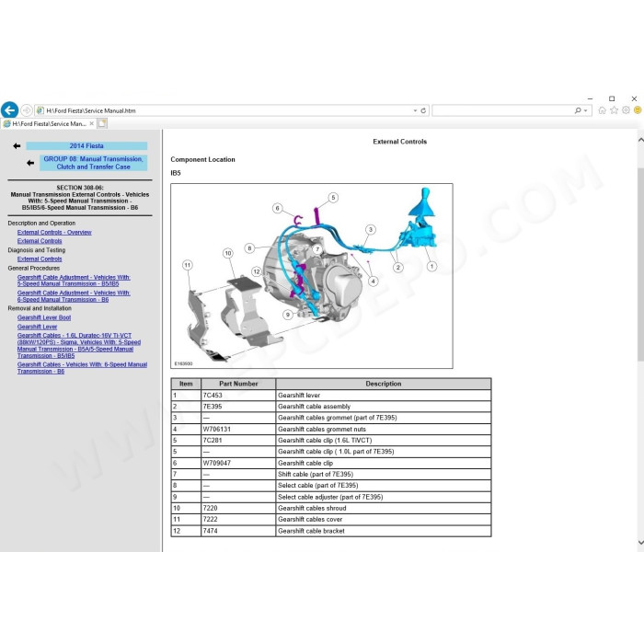This screenshot has width=644, height=644.
Task: Click part number 7E395 cell
Action: [238, 407]
